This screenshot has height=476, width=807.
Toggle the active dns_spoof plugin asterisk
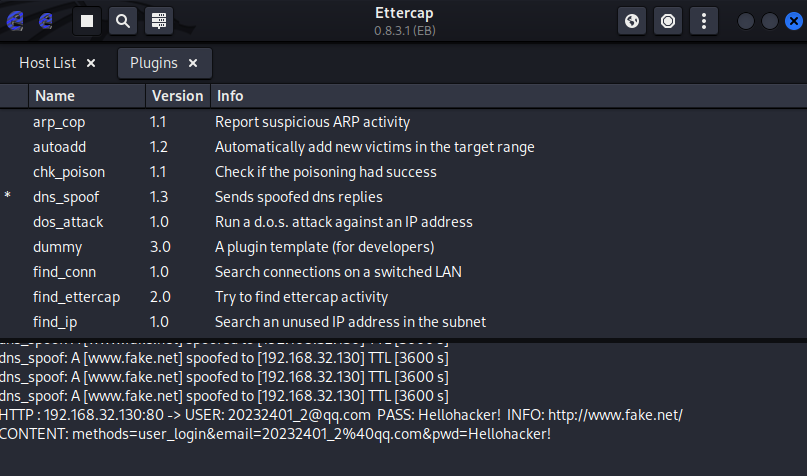(x=8, y=197)
